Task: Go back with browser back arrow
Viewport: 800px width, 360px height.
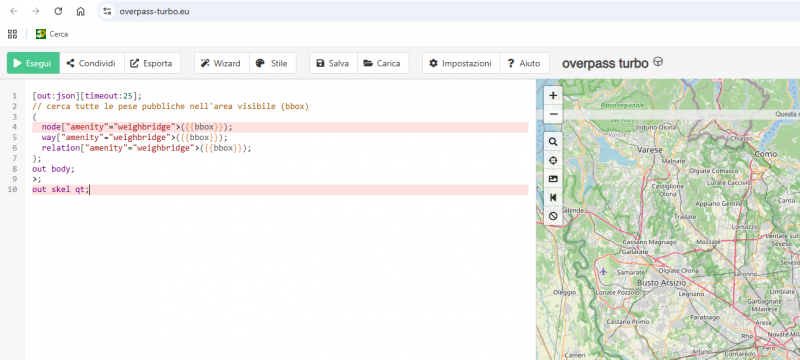Action: pyautogui.click(x=14, y=11)
